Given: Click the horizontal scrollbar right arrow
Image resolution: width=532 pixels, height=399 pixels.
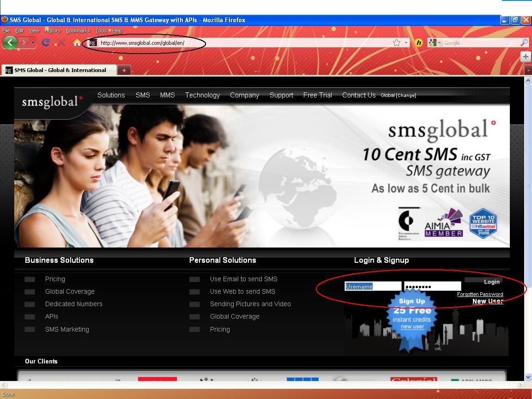Looking at the screenshot, I should click(x=520, y=385).
